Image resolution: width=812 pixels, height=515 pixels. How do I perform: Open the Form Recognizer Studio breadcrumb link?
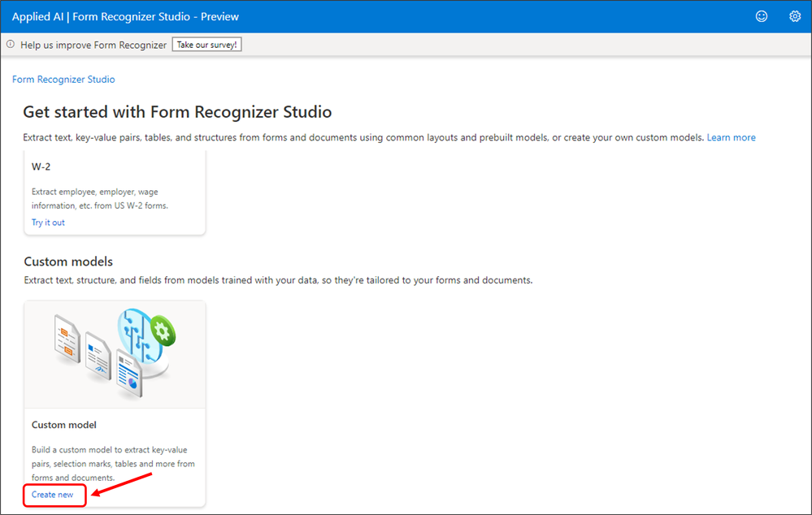pyautogui.click(x=63, y=79)
